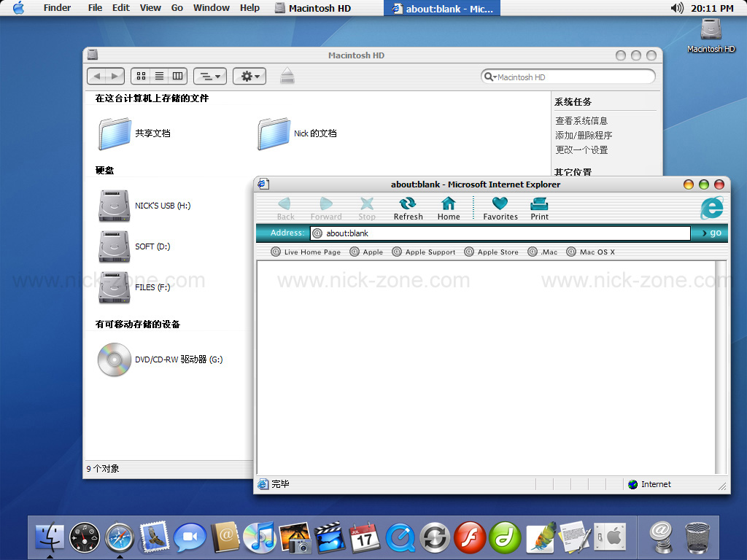Open Live Home Page link

tap(306, 252)
